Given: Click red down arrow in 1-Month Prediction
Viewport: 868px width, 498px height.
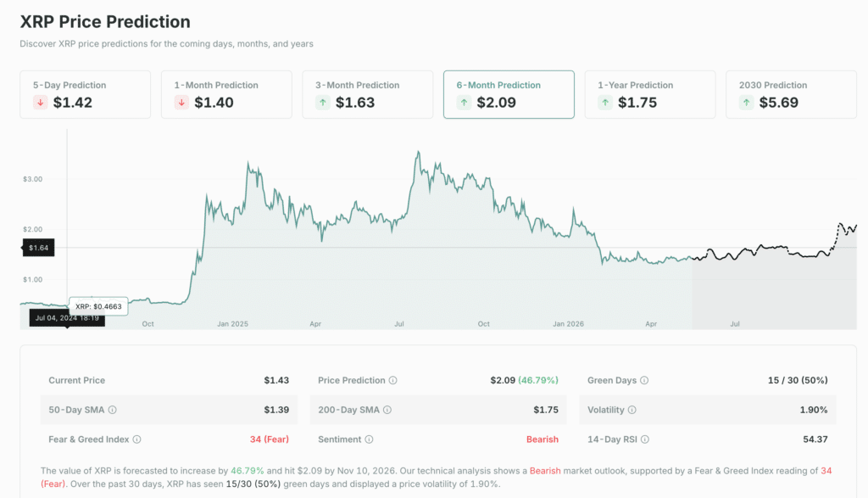Looking at the screenshot, I should pyautogui.click(x=181, y=103).
